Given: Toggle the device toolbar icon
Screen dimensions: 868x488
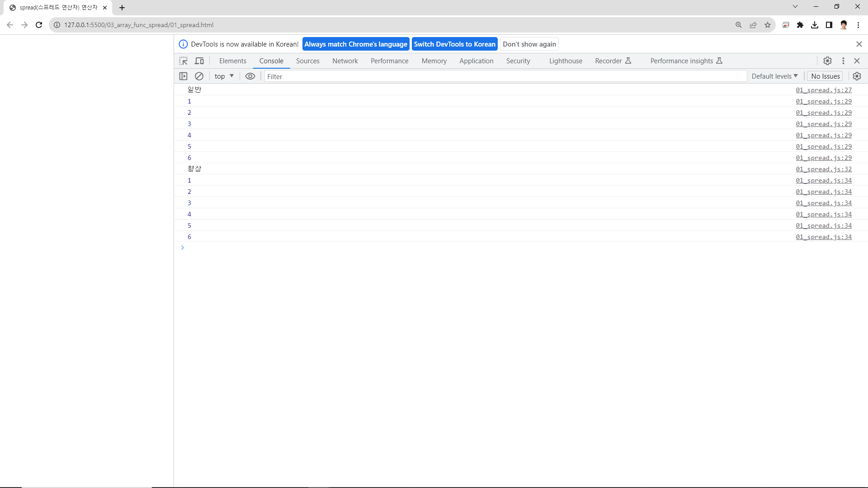Looking at the screenshot, I should click(x=199, y=61).
